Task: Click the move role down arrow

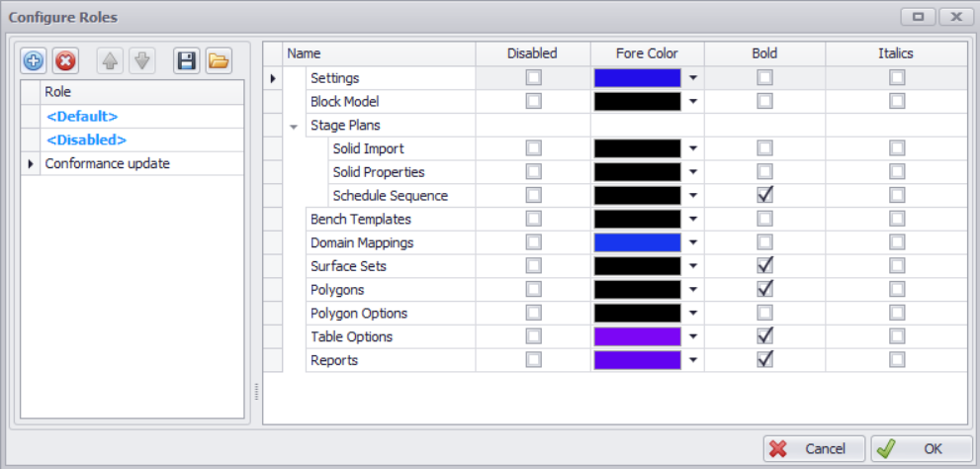Action: point(141,61)
